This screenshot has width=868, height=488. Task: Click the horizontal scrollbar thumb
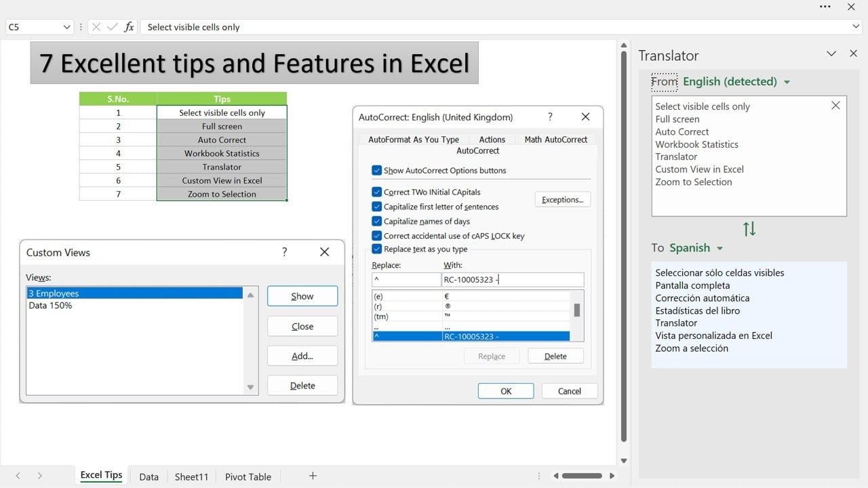(582, 476)
